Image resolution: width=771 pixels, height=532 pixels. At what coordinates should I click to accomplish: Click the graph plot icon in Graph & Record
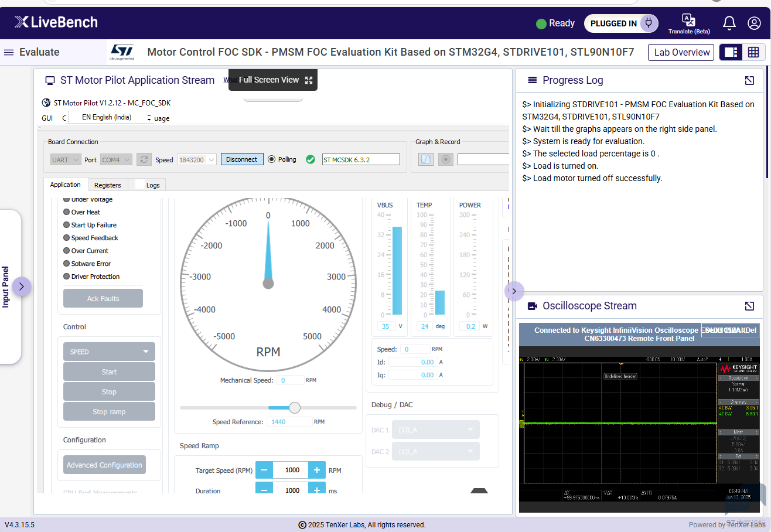[x=426, y=159]
